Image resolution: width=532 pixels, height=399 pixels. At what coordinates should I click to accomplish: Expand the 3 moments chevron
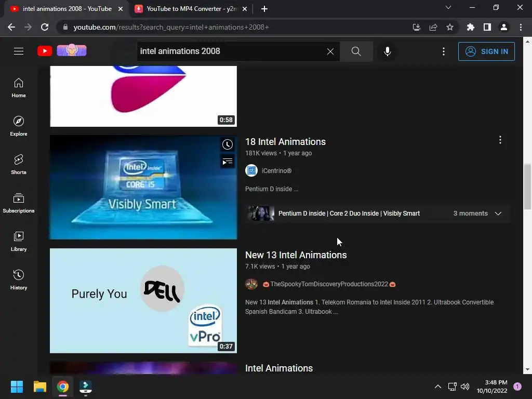pos(498,214)
